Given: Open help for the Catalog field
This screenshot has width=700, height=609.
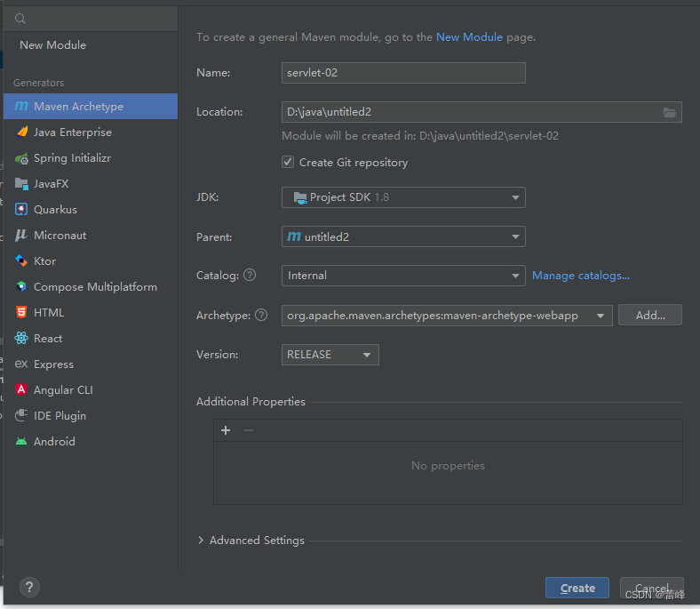Looking at the screenshot, I should (250, 276).
